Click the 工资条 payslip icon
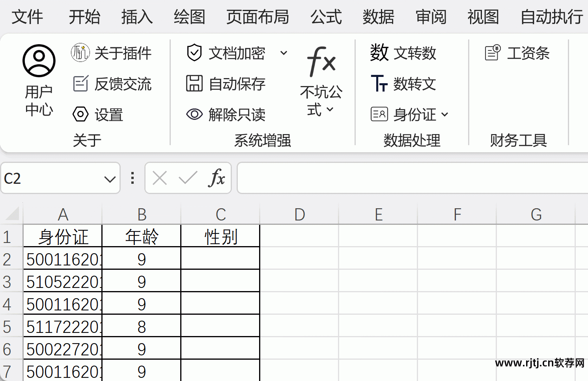The height and width of the screenshot is (381, 588). click(x=493, y=52)
